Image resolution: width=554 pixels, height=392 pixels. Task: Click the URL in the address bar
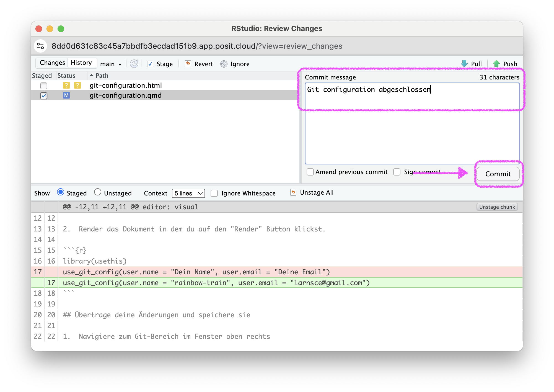(x=197, y=46)
